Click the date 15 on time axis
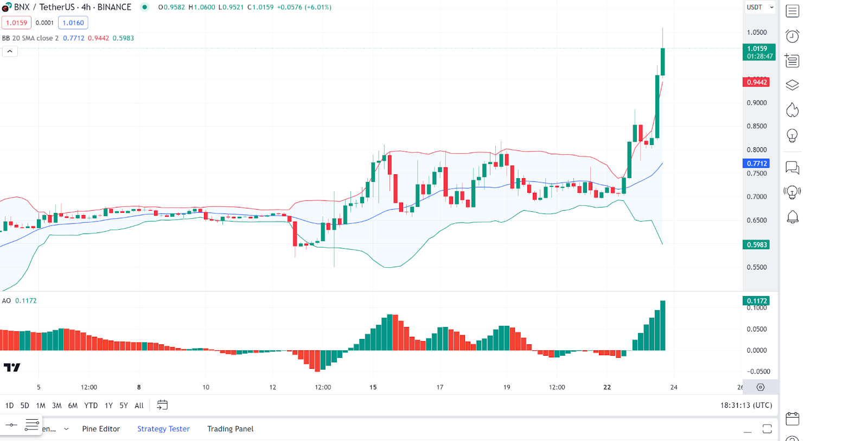Viewport: 868px width, 441px height. [373, 387]
